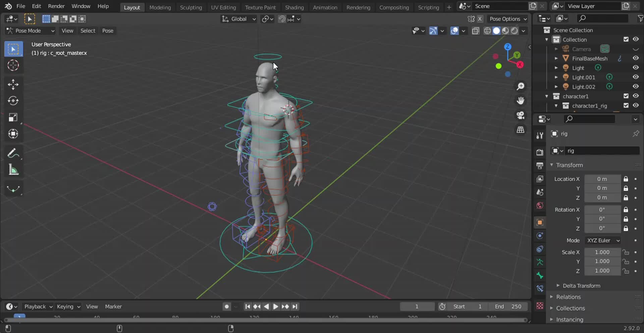Toggle camera view using sidebar camera icon
Screen dimensions: 644x333
[520, 116]
